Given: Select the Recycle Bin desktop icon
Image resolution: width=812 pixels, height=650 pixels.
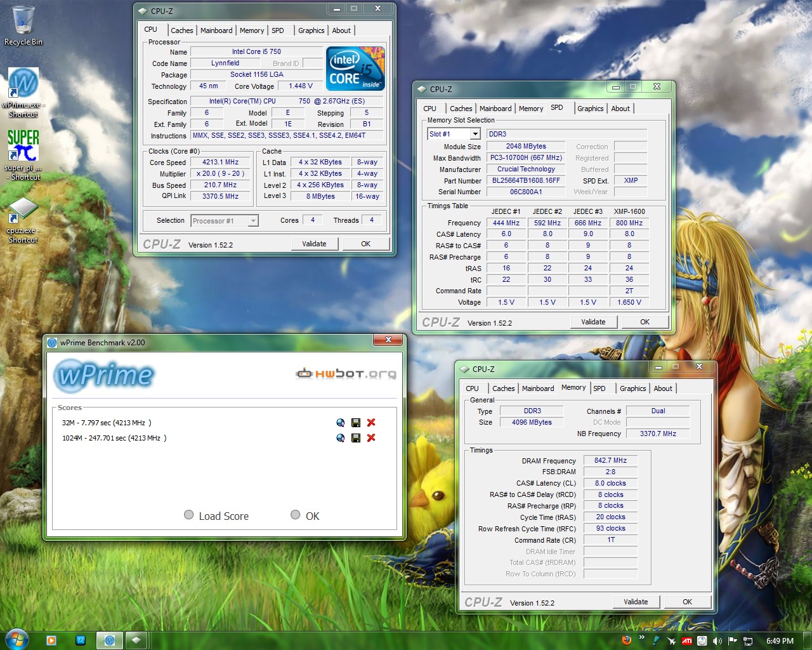Looking at the screenshot, I should coord(23,26).
